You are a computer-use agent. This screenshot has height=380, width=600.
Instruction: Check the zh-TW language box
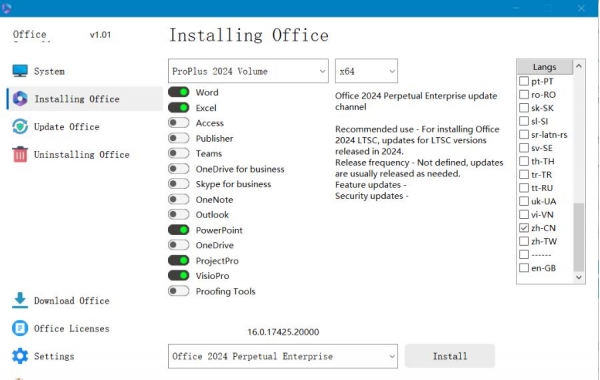524,241
